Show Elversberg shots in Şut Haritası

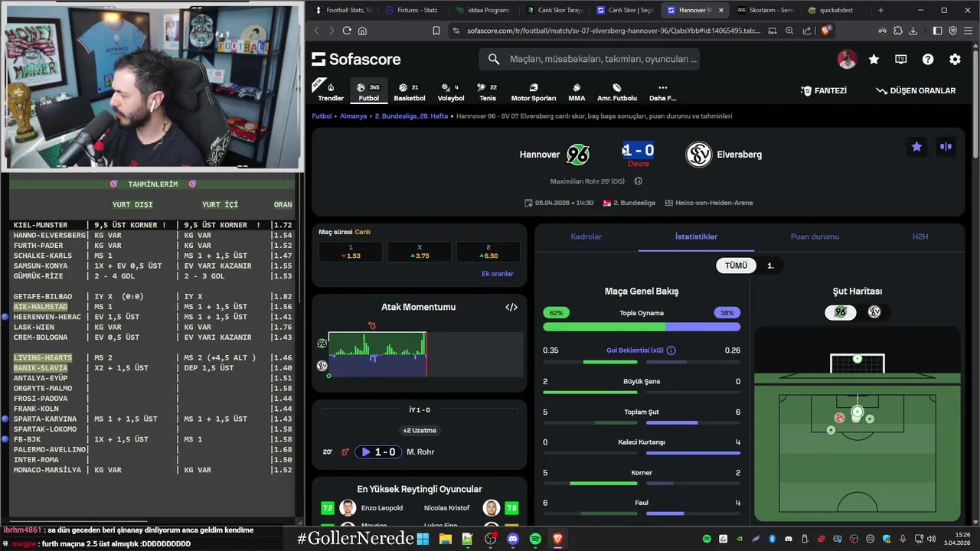(x=874, y=312)
